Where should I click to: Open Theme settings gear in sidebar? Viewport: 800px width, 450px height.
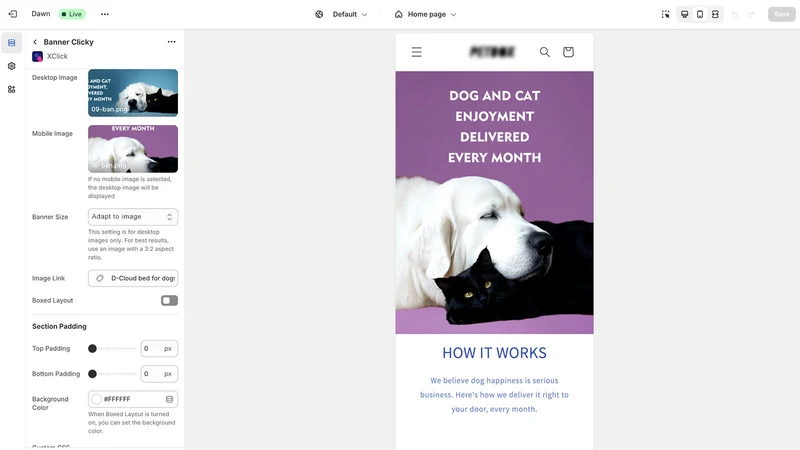pyautogui.click(x=12, y=66)
